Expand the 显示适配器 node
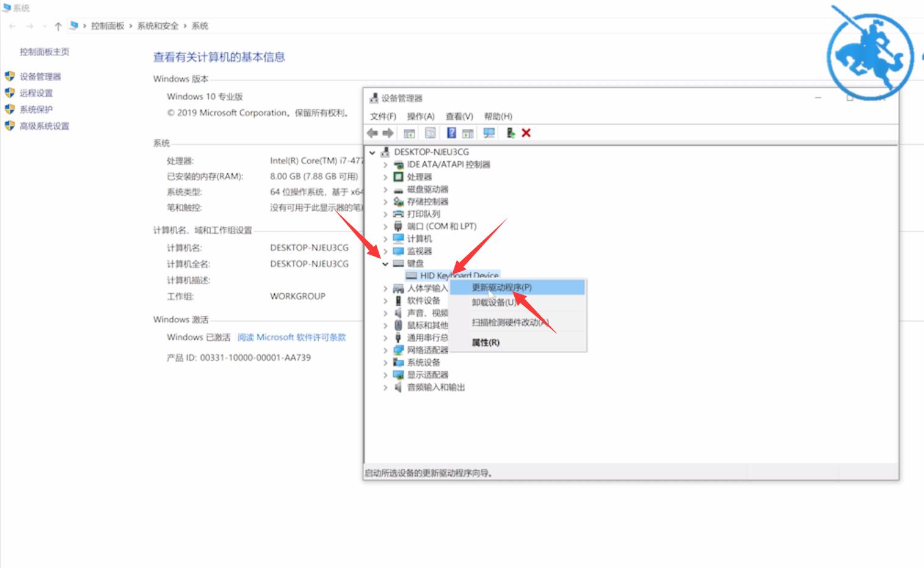 pos(385,375)
